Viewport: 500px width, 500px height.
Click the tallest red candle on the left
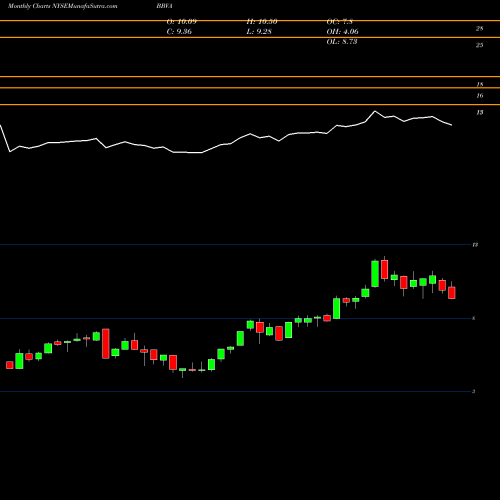[x=106, y=344]
